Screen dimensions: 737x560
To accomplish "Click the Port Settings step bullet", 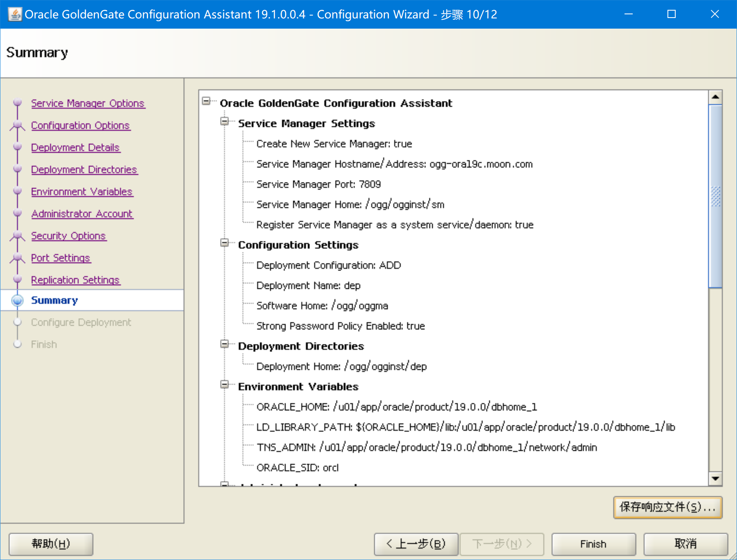I will tap(17, 257).
